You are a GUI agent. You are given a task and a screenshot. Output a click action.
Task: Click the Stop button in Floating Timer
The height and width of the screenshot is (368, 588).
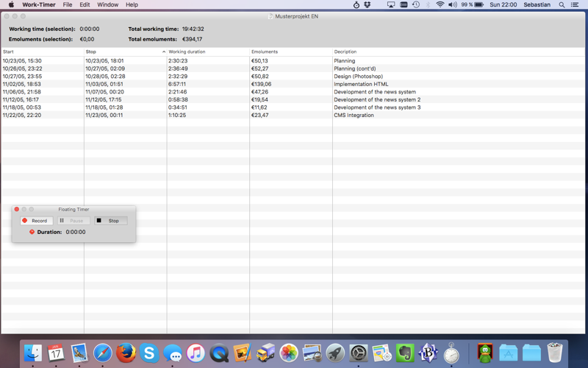[x=111, y=221]
